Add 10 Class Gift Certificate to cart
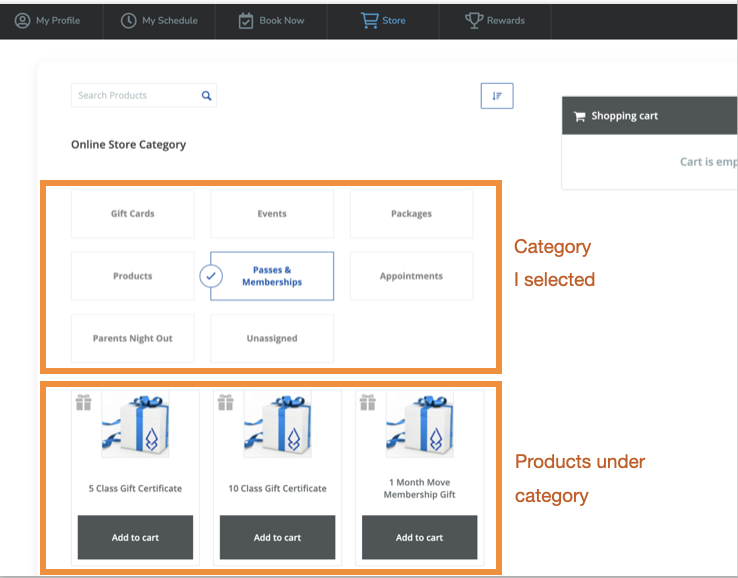The width and height of the screenshot is (738, 578). click(277, 537)
